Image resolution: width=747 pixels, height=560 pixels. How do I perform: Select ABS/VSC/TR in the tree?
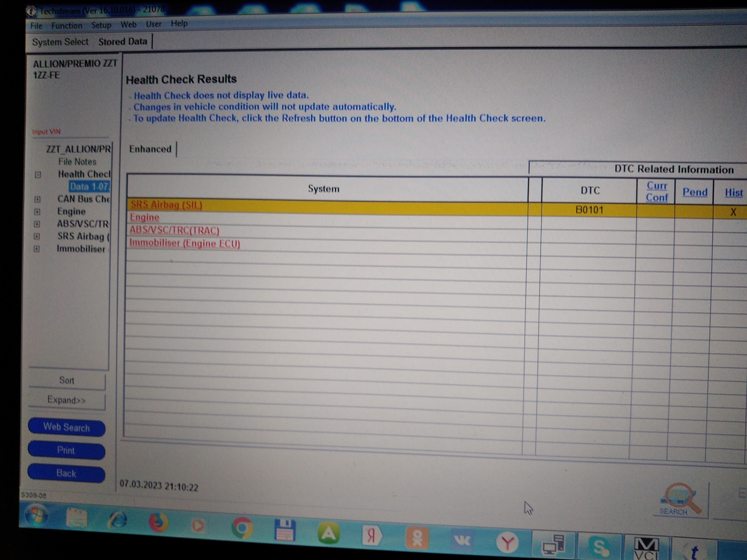pyautogui.click(x=83, y=224)
